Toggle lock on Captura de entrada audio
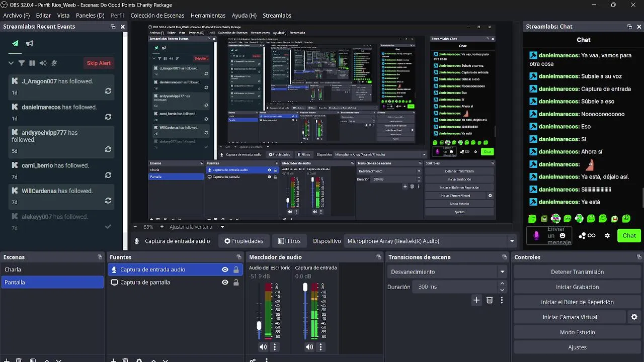The width and height of the screenshot is (644, 362). tap(236, 269)
